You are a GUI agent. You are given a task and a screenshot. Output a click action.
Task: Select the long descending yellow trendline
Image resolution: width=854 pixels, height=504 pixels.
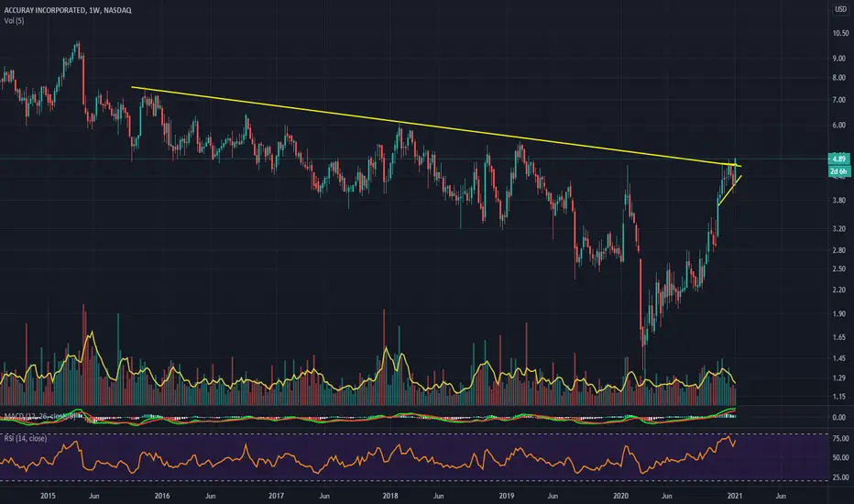pos(436,126)
